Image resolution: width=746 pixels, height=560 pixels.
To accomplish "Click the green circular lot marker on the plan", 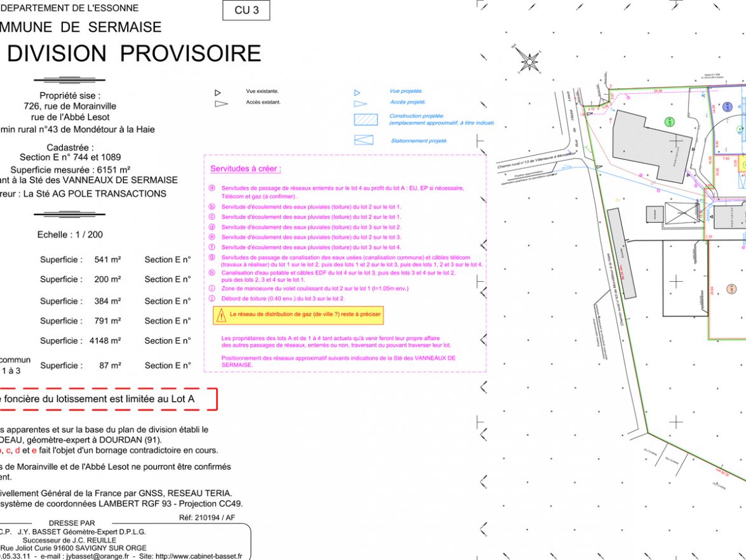I will 669,122.
